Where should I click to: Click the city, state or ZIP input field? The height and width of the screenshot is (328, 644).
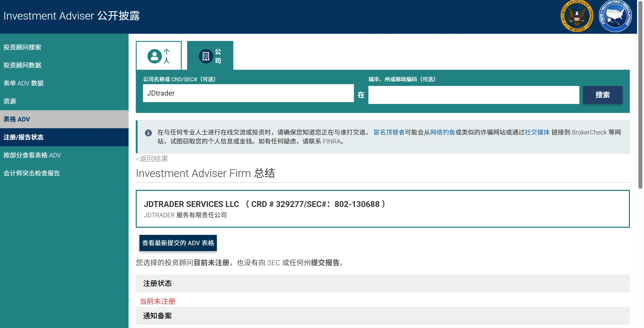[474, 95]
